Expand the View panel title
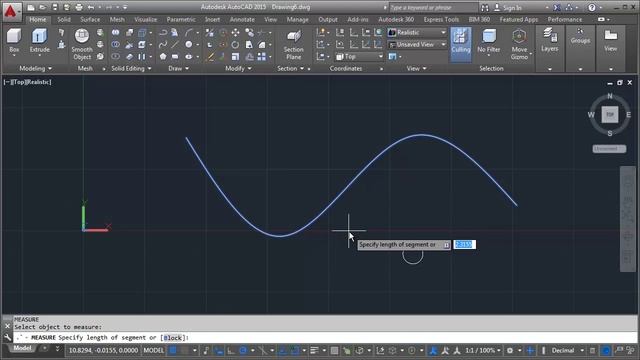This screenshot has height=360, width=640. 416,69
